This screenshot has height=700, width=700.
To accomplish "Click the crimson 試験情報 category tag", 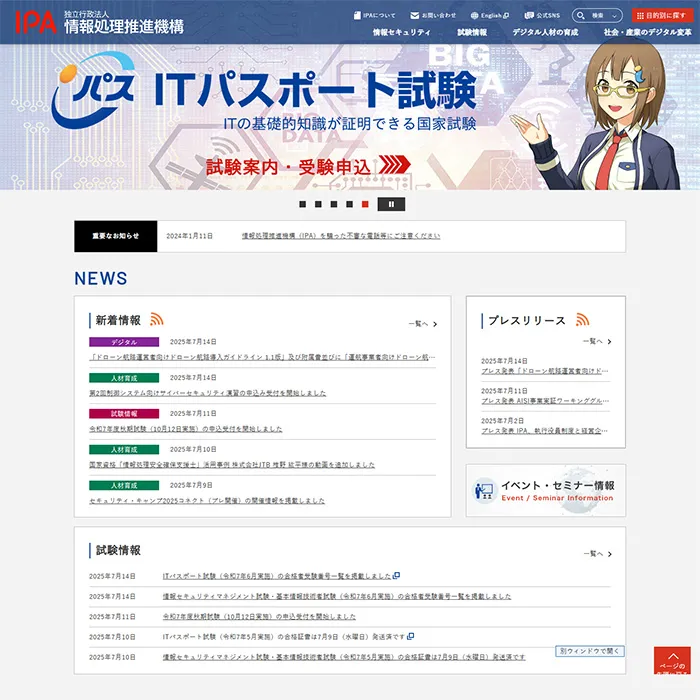I will (x=124, y=414).
